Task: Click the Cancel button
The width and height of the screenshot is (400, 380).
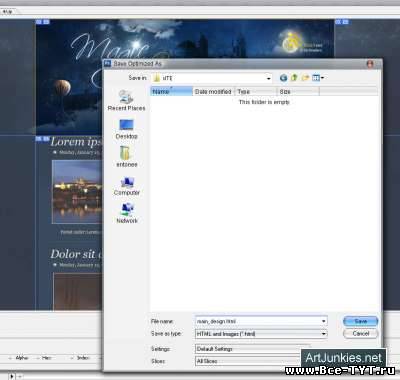Action: pyautogui.click(x=361, y=333)
